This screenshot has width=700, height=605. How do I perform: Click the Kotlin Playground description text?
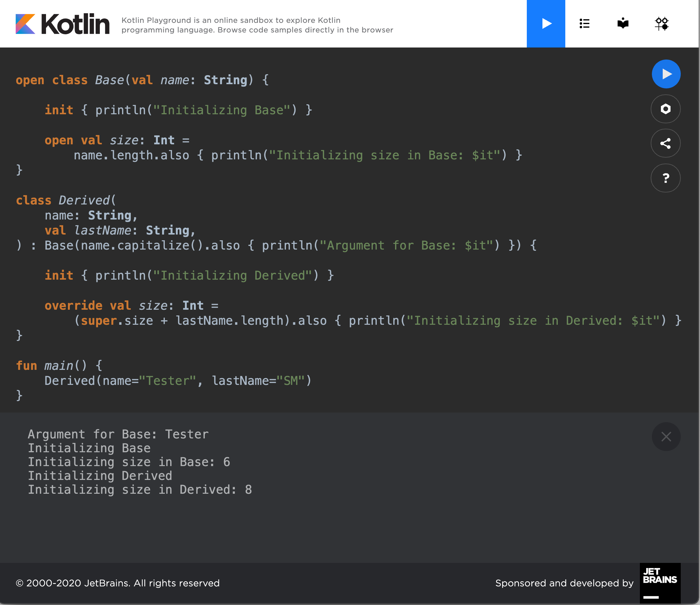tap(257, 25)
